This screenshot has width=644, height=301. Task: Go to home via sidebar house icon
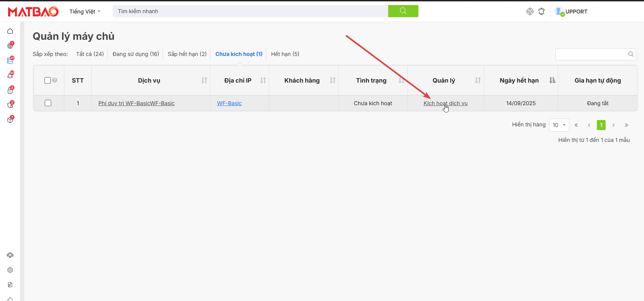click(x=10, y=31)
